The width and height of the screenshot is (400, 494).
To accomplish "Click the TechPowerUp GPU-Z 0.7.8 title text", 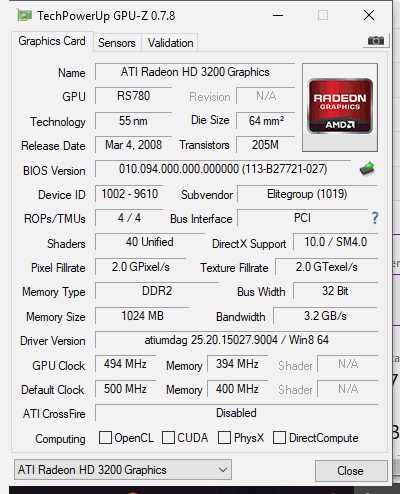I will 106,16.
